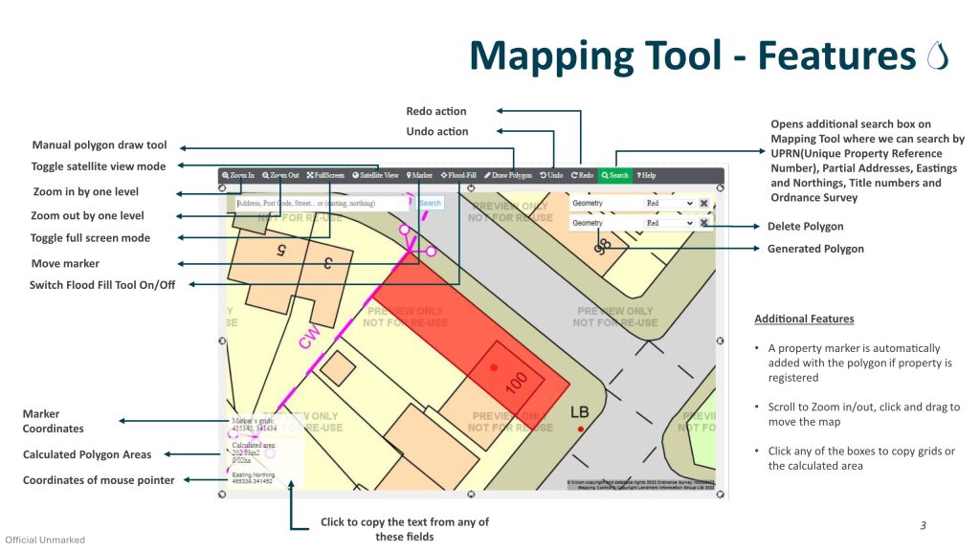This screenshot has width=980, height=551.
Task: Open Help from the map toolbar
Action: (646, 176)
